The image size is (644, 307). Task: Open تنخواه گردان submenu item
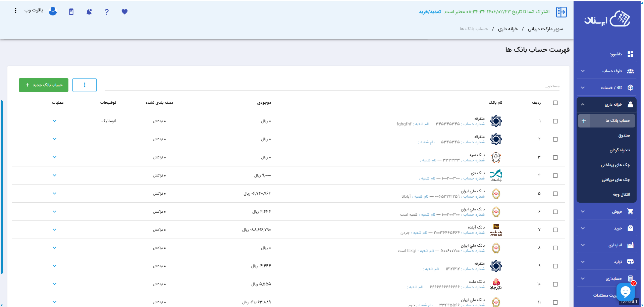point(620,150)
